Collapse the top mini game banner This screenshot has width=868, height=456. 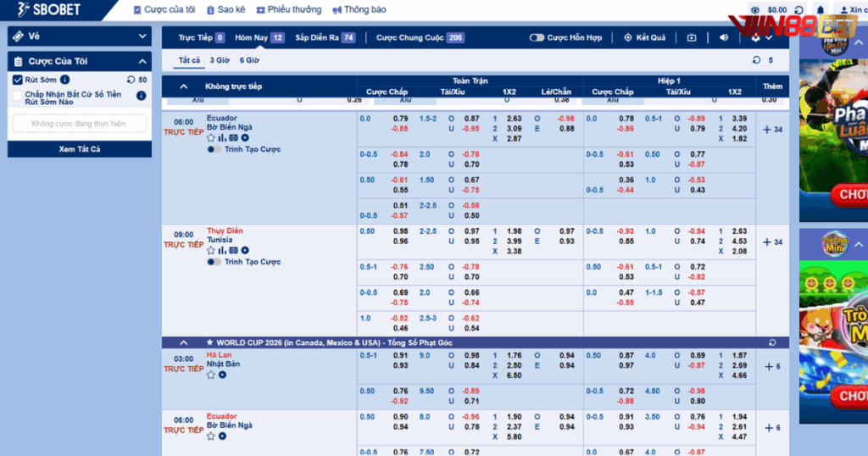click(858, 42)
